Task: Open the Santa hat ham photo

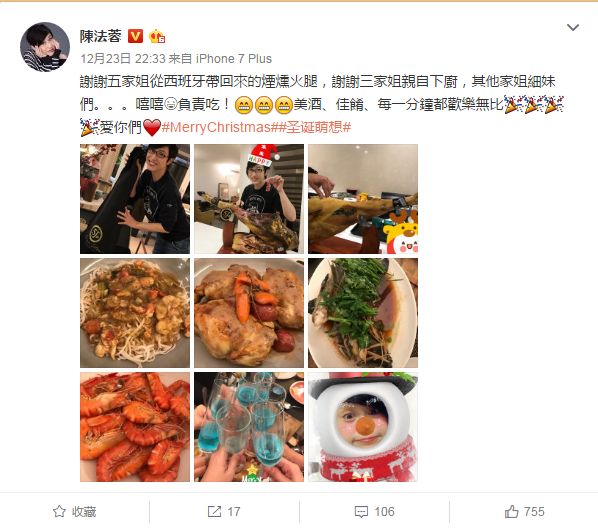Action: tap(249, 199)
